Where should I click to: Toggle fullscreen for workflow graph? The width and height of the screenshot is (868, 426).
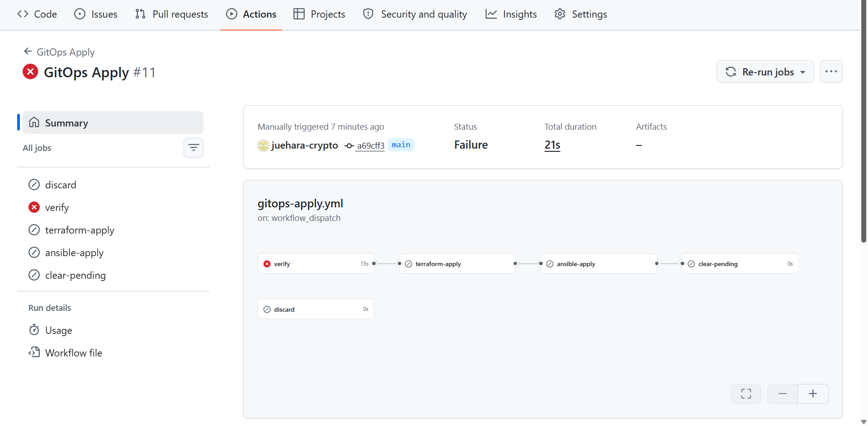tap(746, 394)
